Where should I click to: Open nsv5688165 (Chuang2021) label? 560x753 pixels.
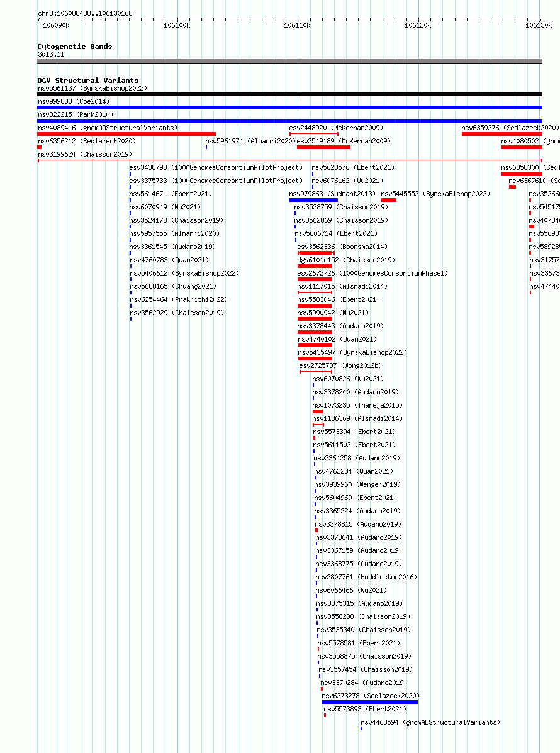[174, 286]
